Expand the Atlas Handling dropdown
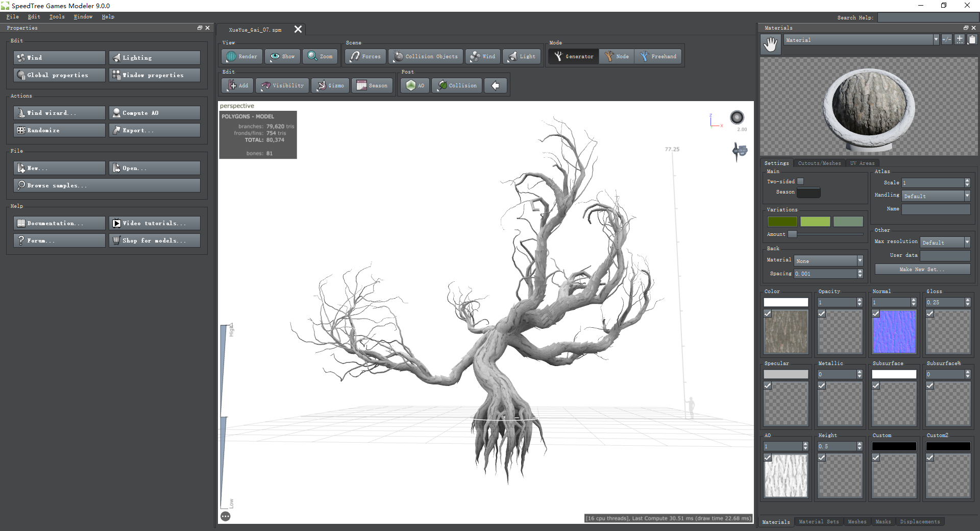 click(967, 196)
